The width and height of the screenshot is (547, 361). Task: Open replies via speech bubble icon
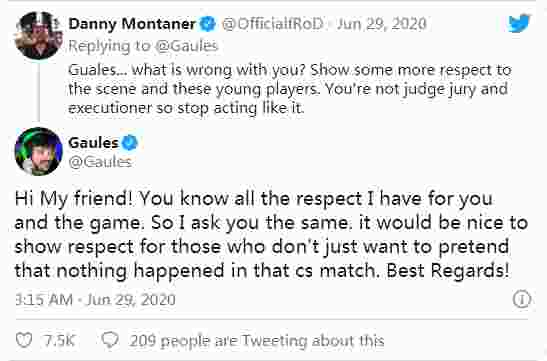pyautogui.click(x=110, y=340)
